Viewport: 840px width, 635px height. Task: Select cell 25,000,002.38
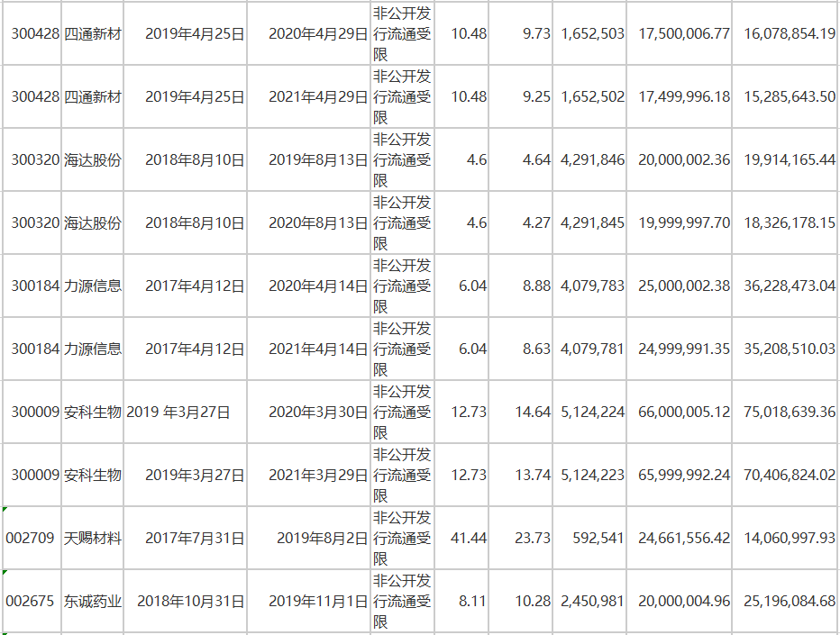(680, 286)
